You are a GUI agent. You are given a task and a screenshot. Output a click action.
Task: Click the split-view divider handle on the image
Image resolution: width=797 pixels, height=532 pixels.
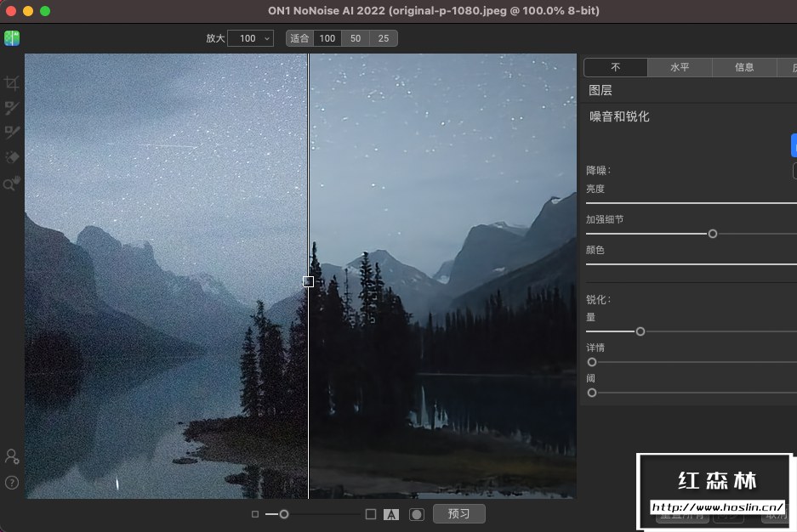pyautogui.click(x=308, y=281)
